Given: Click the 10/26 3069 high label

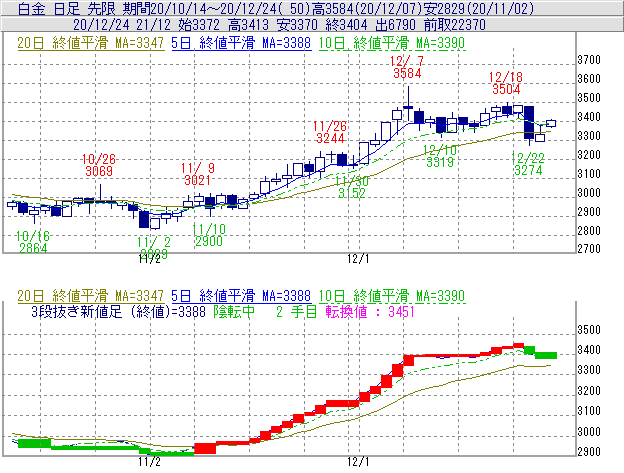Looking at the screenshot, I should (x=99, y=165).
